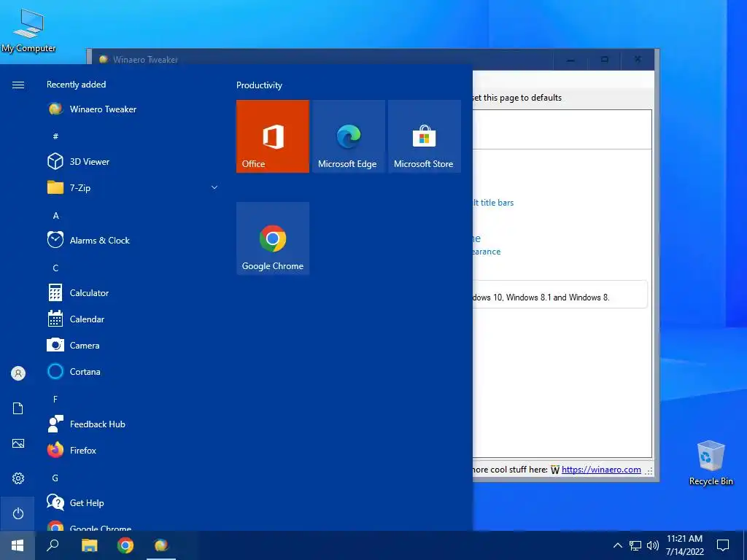This screenshot has width=747, height=560.
Task: Launch the Google Chrome tile
Action: pyautogui.click(x=273, y=238)
